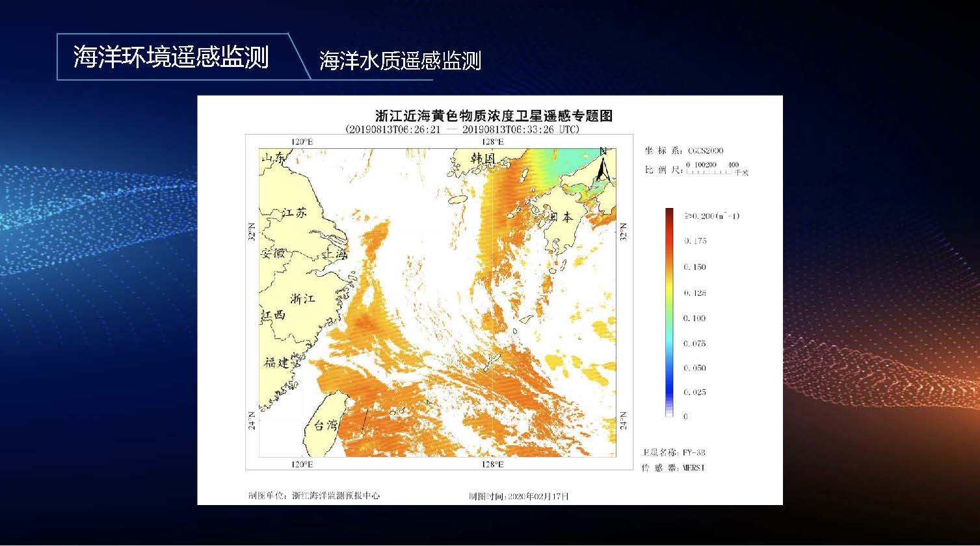The height and width of the screenshot is (546, 980).
Task: Click the sensor text MERSI
Action: coord(694,468)
